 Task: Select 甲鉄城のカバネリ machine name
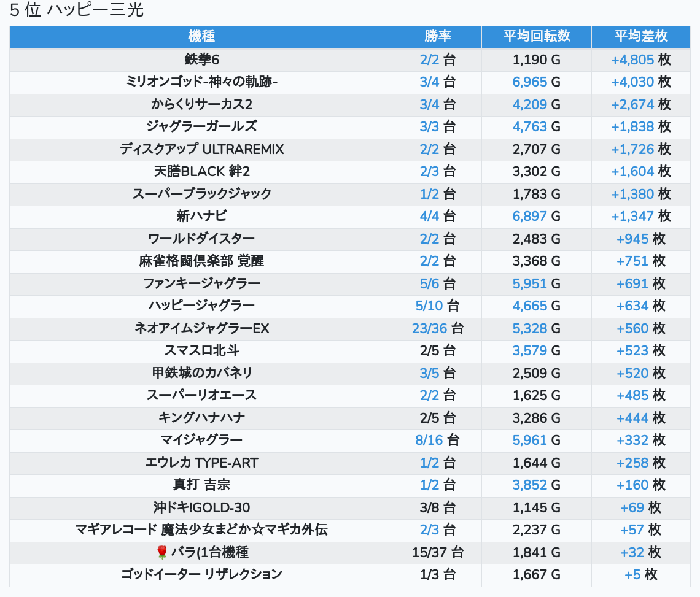201,373
